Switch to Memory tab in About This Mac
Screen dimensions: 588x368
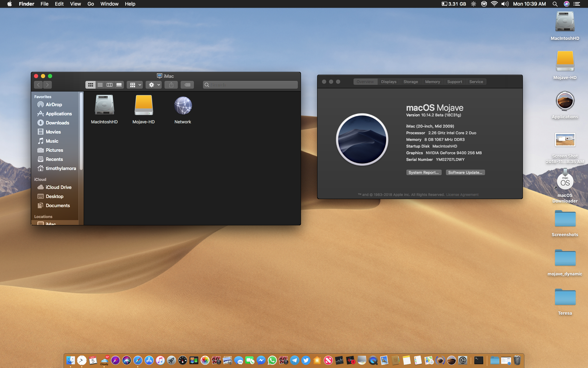coord(433,82)
